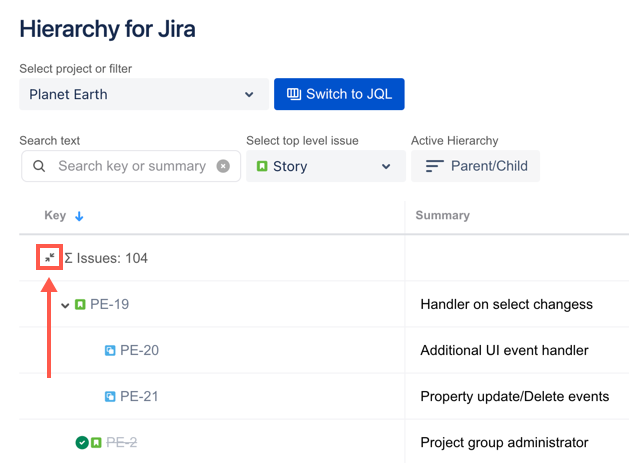629x463 pixels.
Task: Select 'Project group administrator' summary
Action: [x=504, y=443]
